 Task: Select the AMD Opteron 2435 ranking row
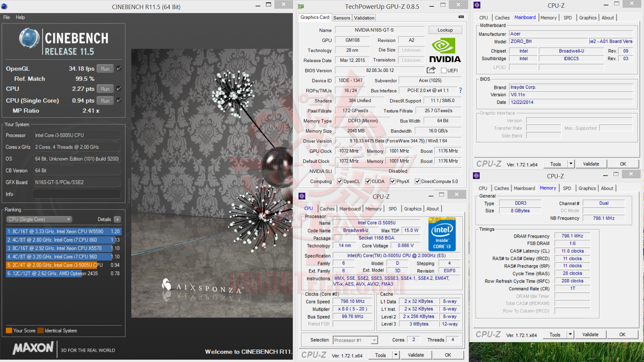63,273
